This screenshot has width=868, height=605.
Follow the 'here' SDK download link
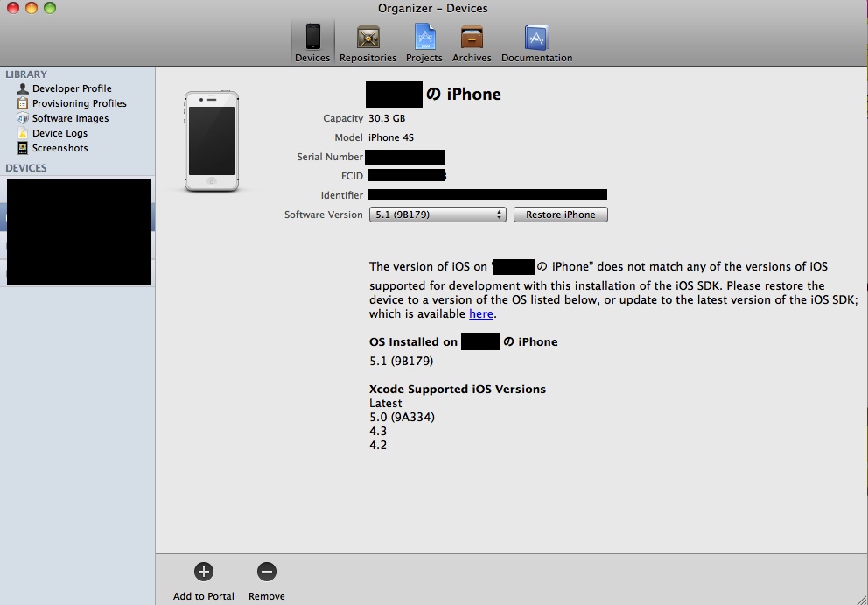pos(480,314)
